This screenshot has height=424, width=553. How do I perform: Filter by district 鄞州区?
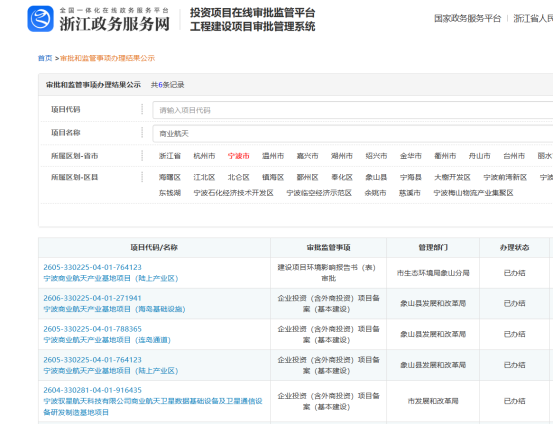coord(308,177)
